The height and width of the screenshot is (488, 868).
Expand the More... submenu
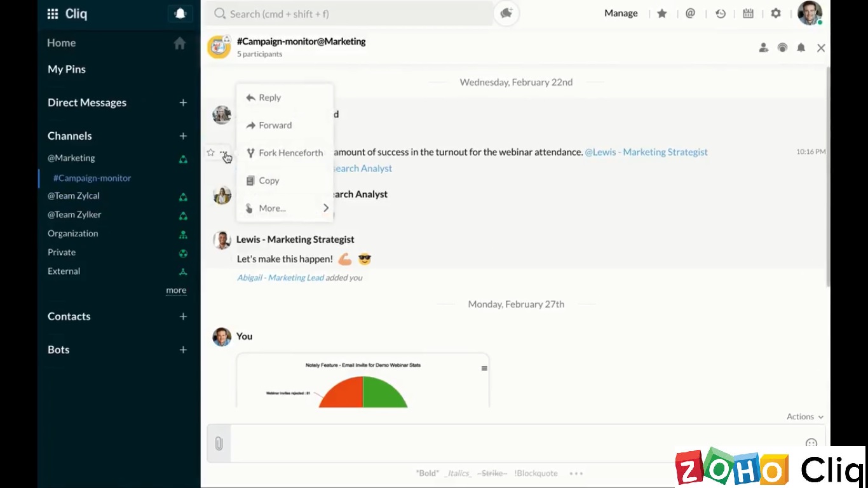coord(285,208)
